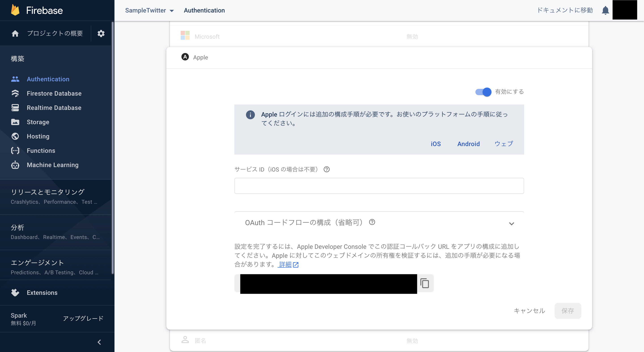Copy the authentication callback URL
The width and height of the screenshot is (644, 352).
(425, 283)
